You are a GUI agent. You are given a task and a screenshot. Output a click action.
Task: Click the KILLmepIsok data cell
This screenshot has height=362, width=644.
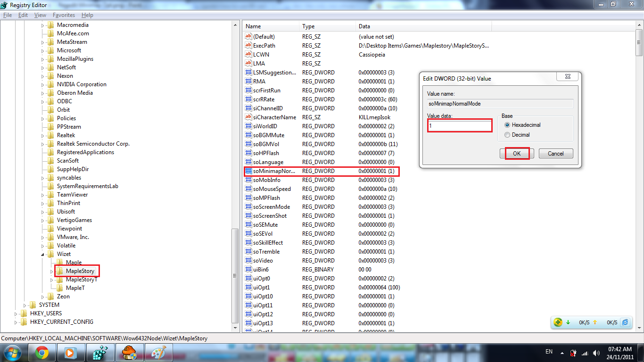[x=374, y=117]
